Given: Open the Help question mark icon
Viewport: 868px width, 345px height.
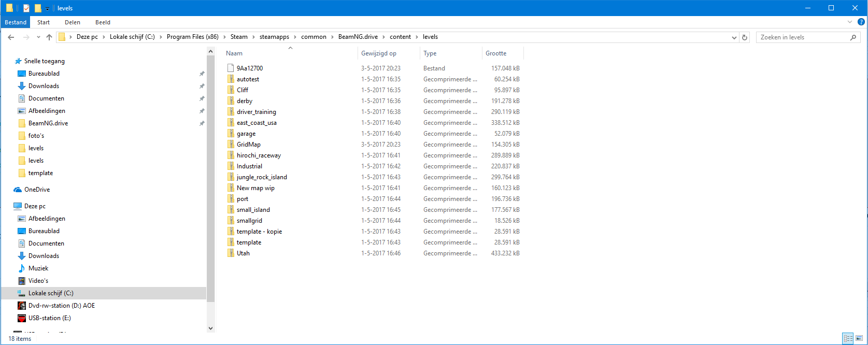Looking at the screenshot, I should (x=861, y=22).
